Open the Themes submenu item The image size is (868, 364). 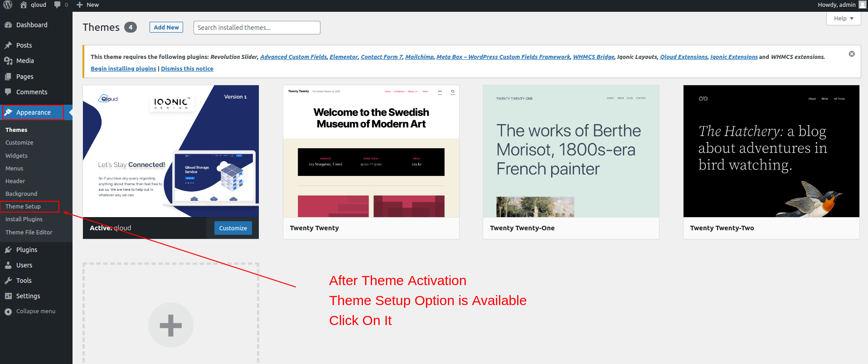[x=16, y=130]
